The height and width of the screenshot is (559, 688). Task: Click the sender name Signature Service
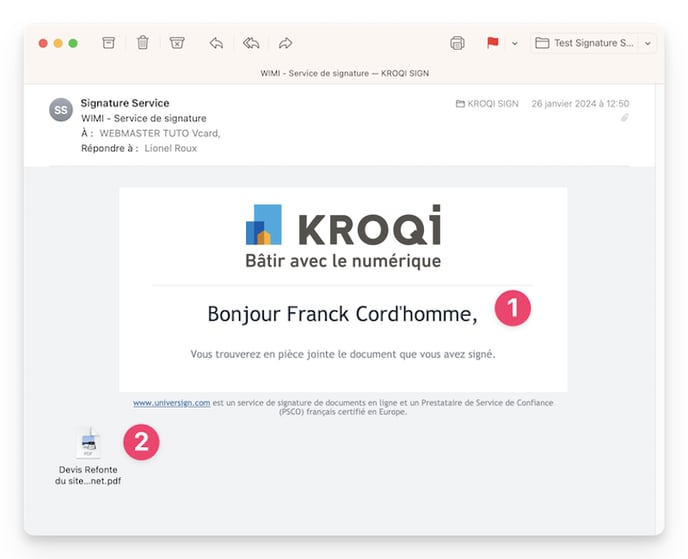point(125,103)
